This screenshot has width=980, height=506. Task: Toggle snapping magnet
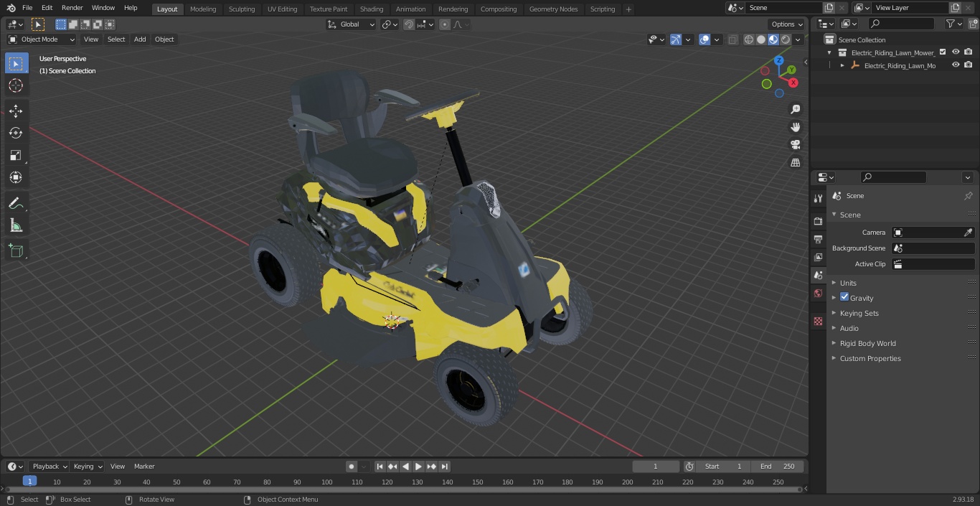409,24
